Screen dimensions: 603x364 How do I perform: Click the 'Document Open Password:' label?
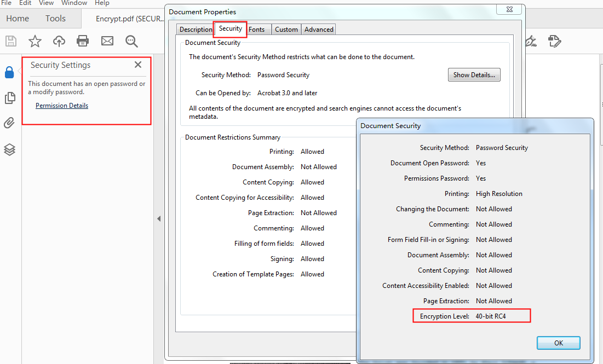(x=430, y=163)
